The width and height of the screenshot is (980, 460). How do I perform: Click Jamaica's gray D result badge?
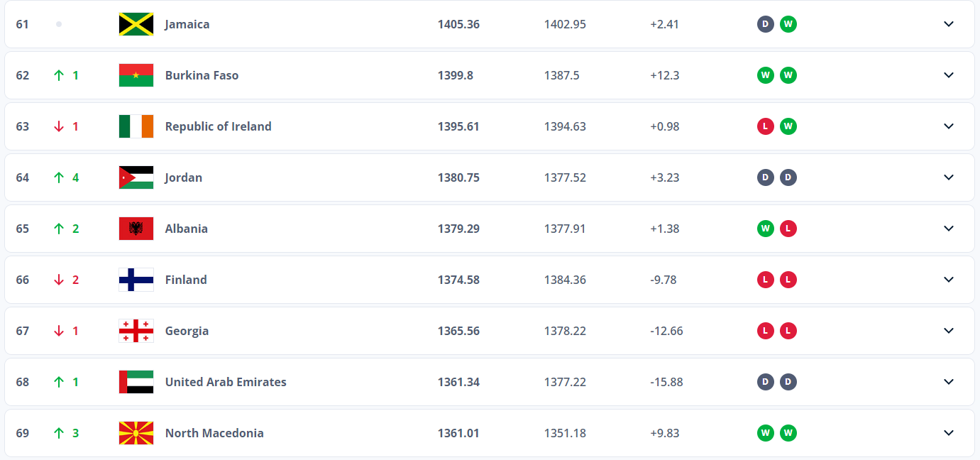tap(765, 24)
